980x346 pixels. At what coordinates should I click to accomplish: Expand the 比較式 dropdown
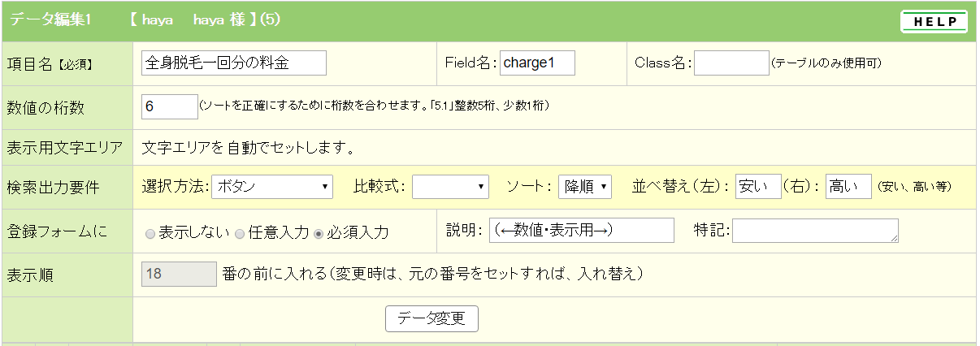pos(449,187)
